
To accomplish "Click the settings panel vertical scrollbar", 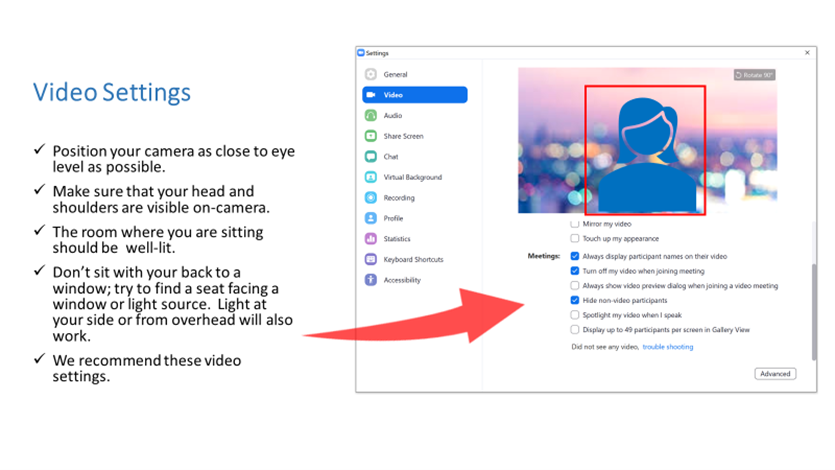I will point(814,312).
